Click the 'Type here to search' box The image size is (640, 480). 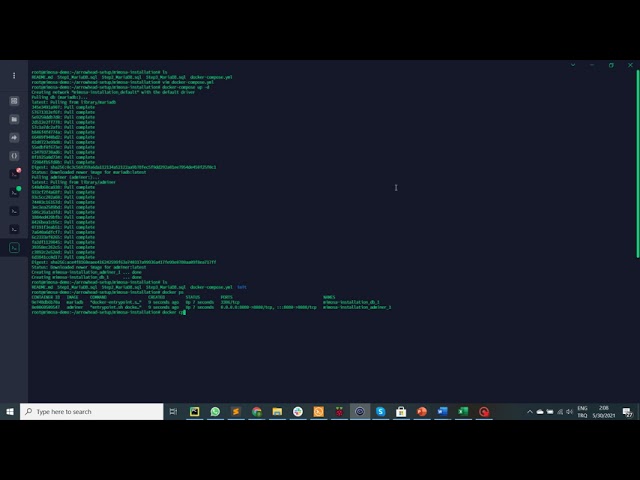pyautogui.click(x=92, y=411)
